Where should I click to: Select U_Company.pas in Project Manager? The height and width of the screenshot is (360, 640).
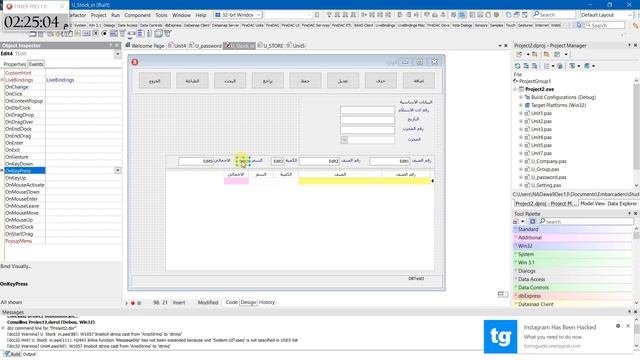point(548,161)
